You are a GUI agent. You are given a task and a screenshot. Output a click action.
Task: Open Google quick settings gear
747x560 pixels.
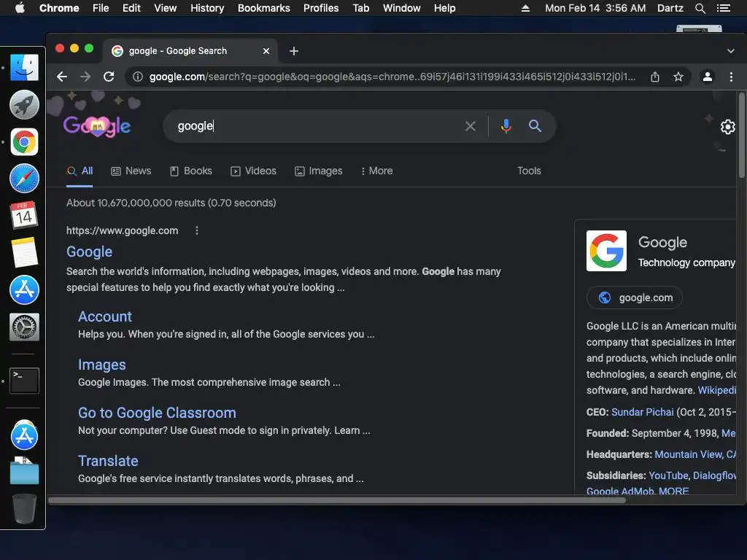coord(727,127)
